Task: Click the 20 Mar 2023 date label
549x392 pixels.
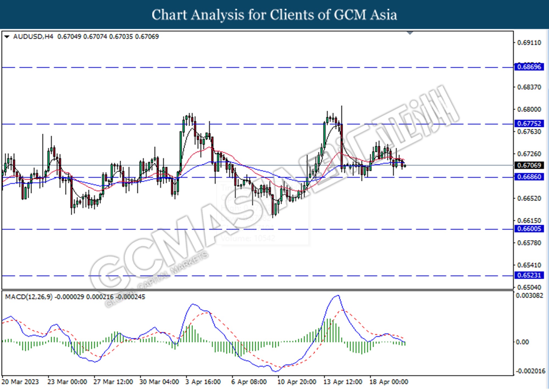Action: click(x=20, y=382)
